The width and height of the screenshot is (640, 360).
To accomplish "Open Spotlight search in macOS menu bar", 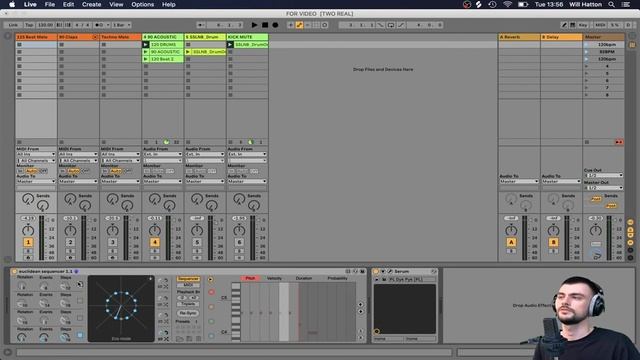I will tap(611, 4).
